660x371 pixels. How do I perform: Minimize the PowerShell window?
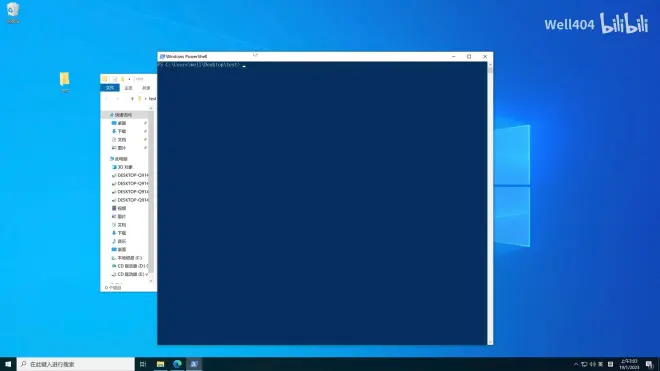tap(454, 56)
